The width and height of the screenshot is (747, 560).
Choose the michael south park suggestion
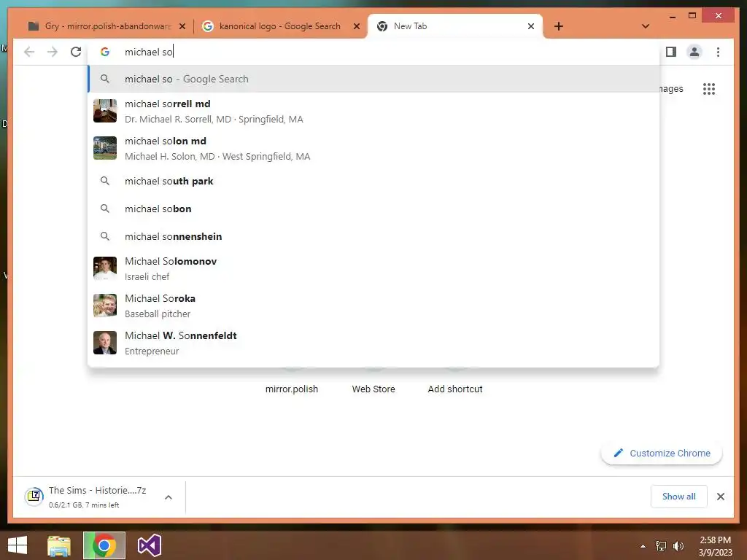pos(374,181)
